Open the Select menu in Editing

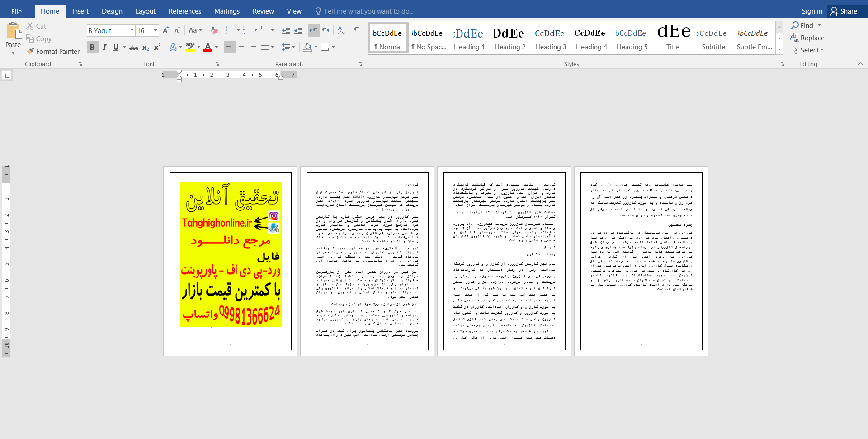[x=808, y=50]
